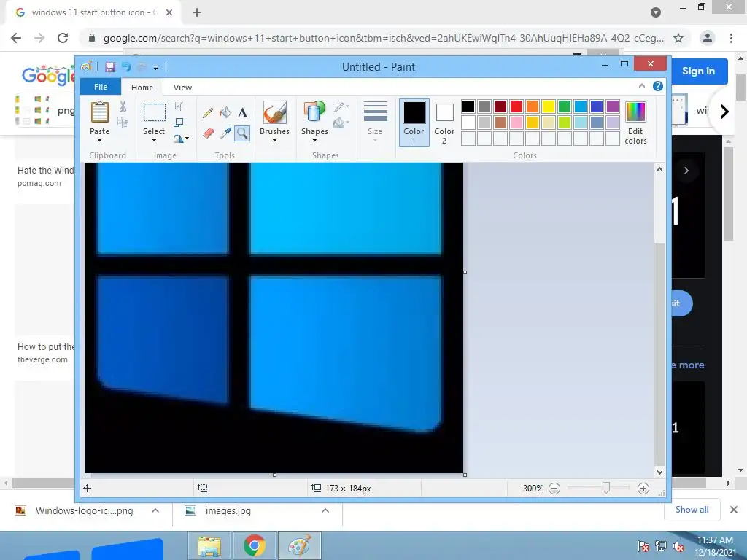Click Paint vertical scrollbar down arrow
Screen dimensions: 747x560
coord(659,472)
